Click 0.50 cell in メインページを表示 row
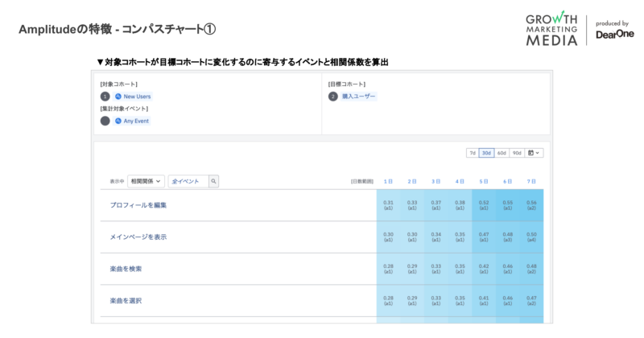The width and height of the screenshot is (644, 338). click(x=531, y=237)
